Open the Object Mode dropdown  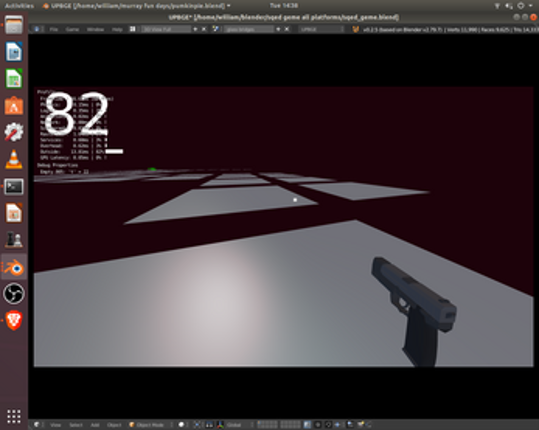(x=151, y=425)
